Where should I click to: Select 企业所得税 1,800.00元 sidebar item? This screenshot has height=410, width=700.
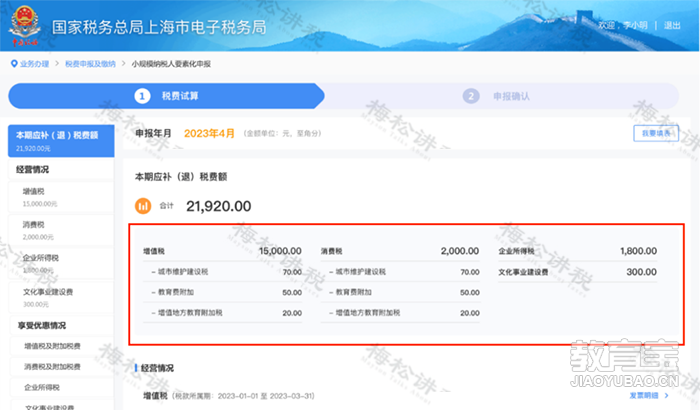[x=61, y=264]
